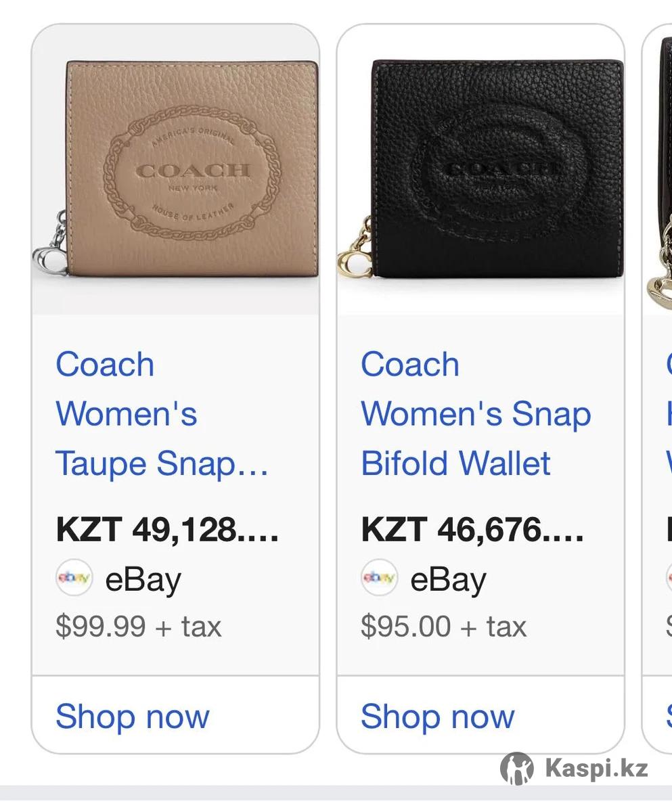Image resolution: width=672 pixels, height=812 pixels.
Task: Open the 'Coach Women's Snap Bifold Wallet' title link
Action: (x=476, y=414)
